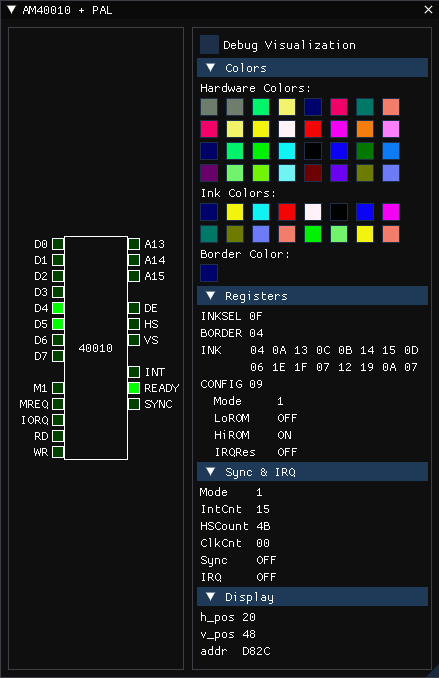Click the DE pin indicator

pyautogui.click(x=134, y=308)
